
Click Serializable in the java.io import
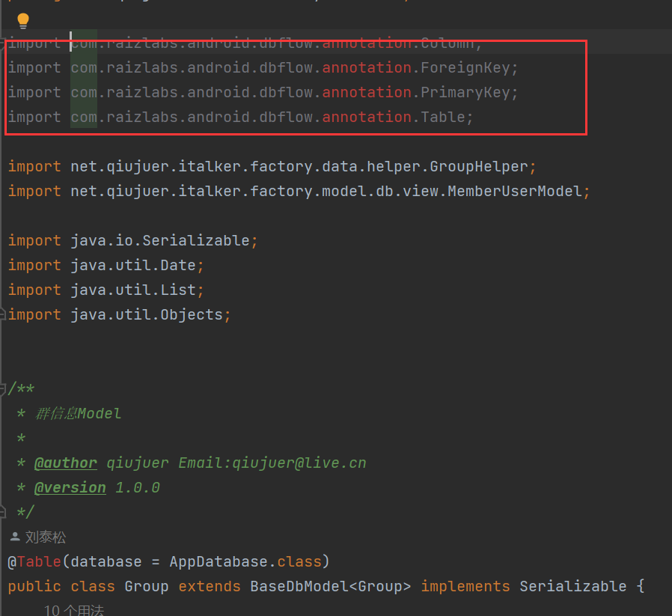(x=195, y=240)
